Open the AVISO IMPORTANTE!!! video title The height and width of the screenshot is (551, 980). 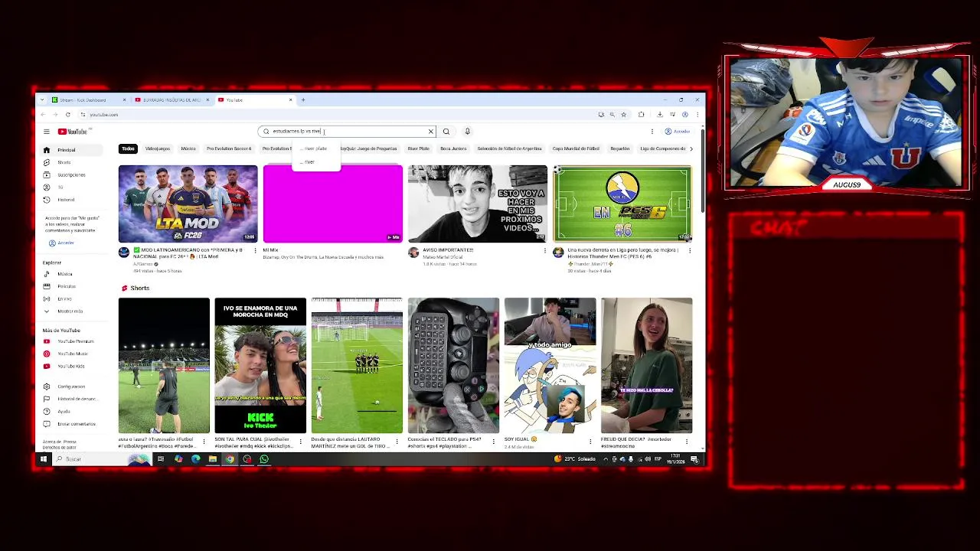[x=448, y=250]
